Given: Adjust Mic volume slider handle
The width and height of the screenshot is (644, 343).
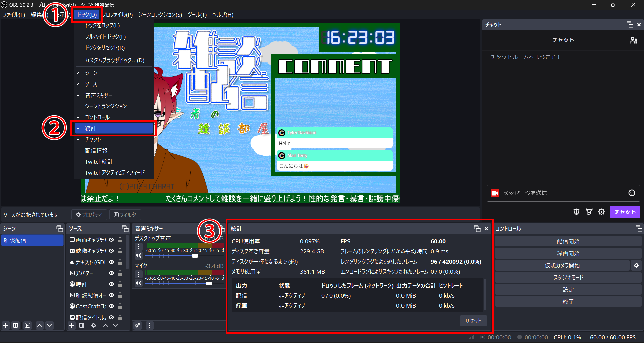Looking at the screenshot, I should pyautogui.click(x=209, y=283).
